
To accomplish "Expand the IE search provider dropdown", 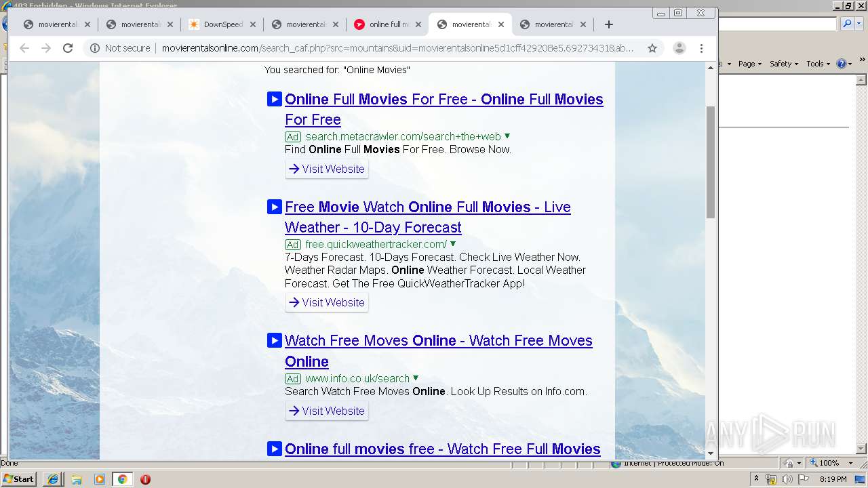I will pos(858,24).
